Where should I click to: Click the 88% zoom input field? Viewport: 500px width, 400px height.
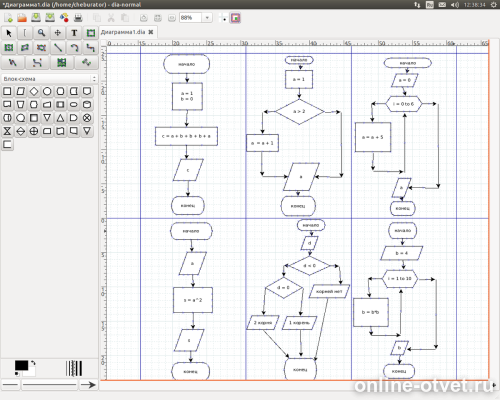[x=191, y=18]
